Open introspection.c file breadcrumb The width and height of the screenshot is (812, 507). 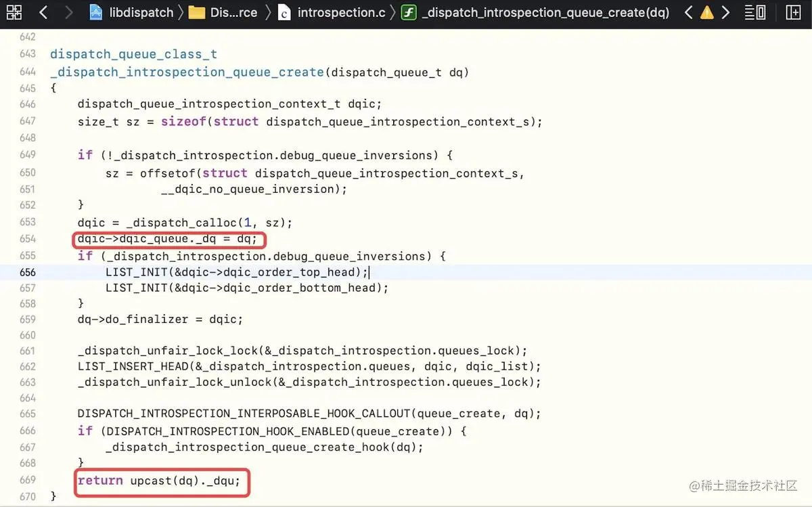(x=341, y=13)
